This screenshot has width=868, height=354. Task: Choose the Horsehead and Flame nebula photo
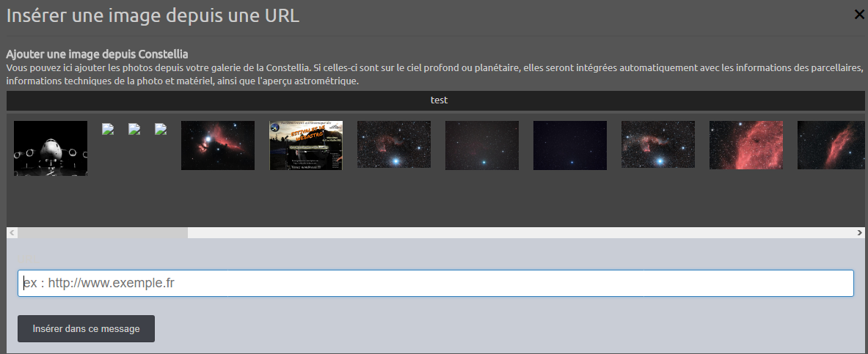(x=218, y=145)
